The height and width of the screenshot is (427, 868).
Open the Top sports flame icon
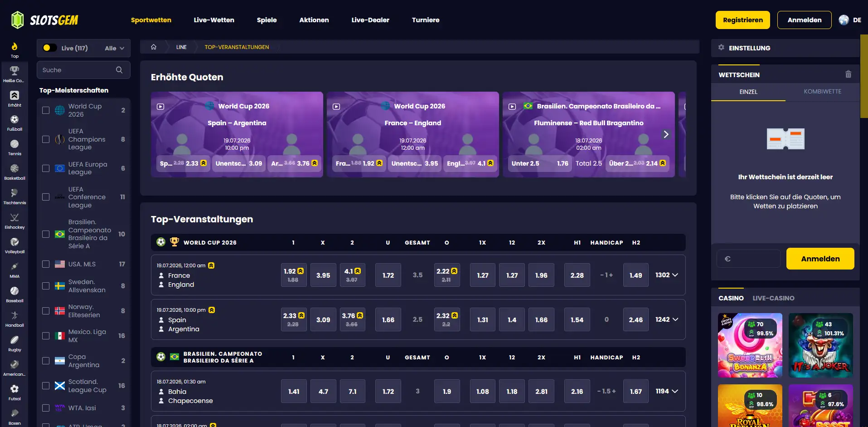tap(15, 46)
